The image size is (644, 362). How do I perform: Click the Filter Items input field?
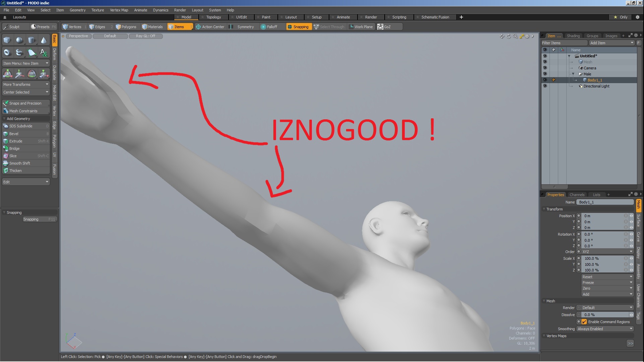point(564,43)
